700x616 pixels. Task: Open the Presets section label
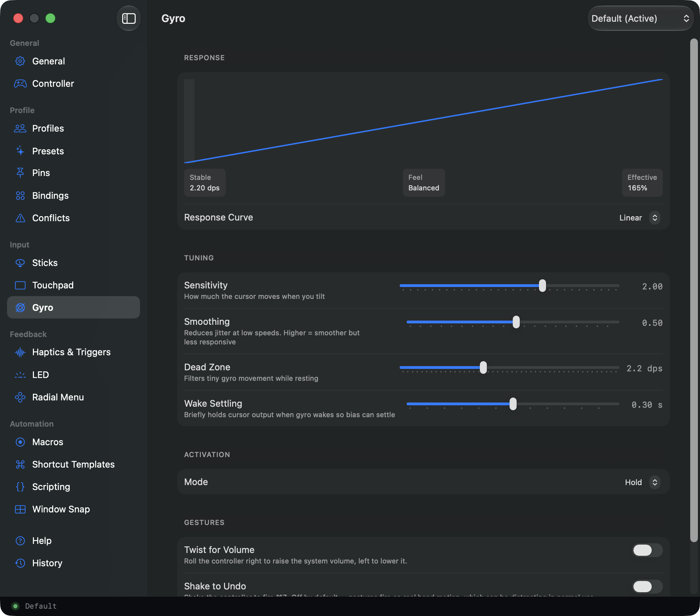pos(48,151)
